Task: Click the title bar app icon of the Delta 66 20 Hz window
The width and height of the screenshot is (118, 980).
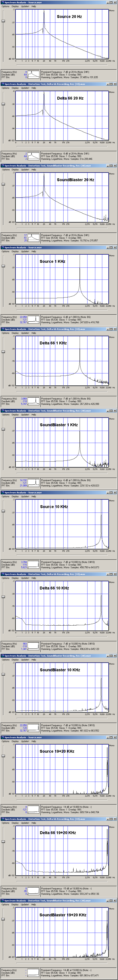Action: [2, 84]
